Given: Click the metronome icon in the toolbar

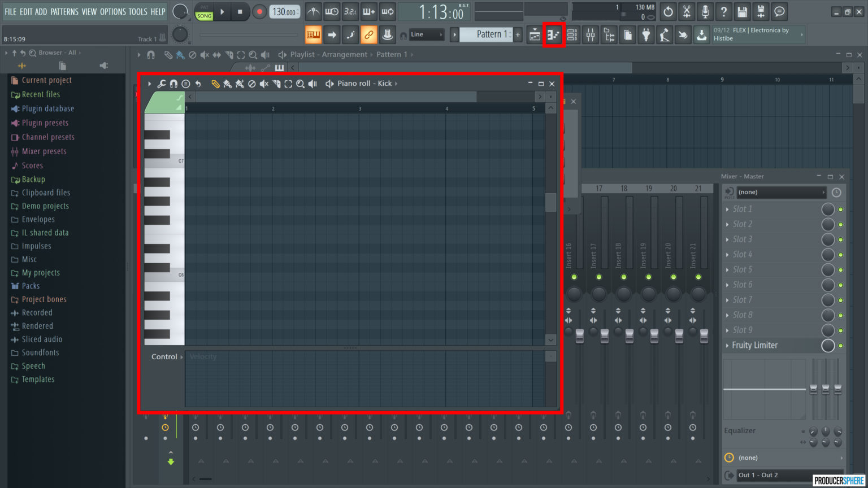Looking at the screenshot, I should (x=314, y=11).
